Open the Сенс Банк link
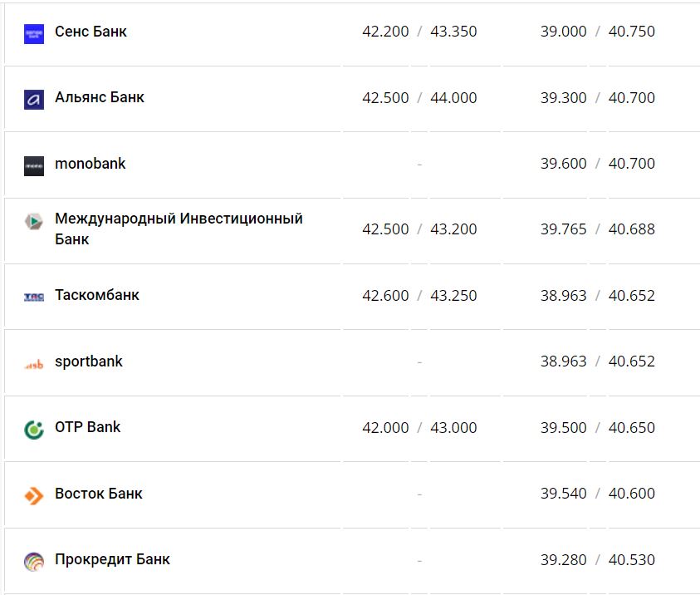This screenshot has height=595, width=700. click(x=91, y=32)
